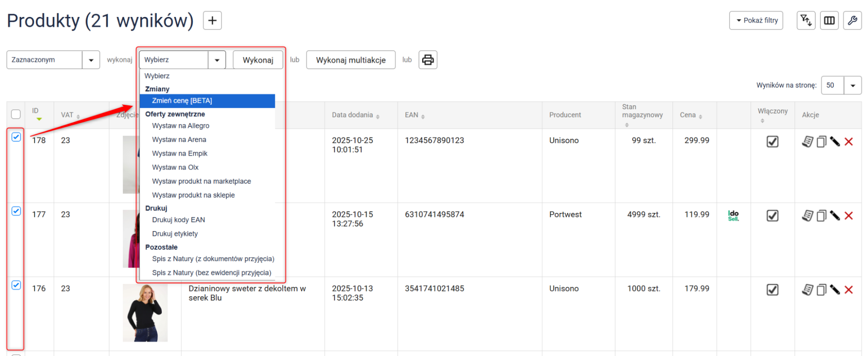Uncheck selection checkbox for product 178
This screenshot has width=868, height=356.
(x=16, y=137)
